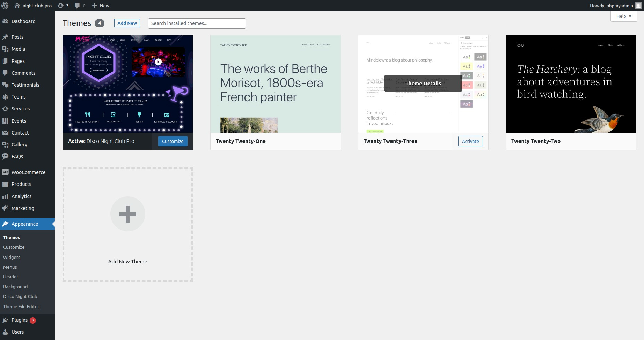The width and height of the screenshot is (644, 340).
Task: Open the Twenty Twenty-One theme screenshot
Action: [x=276, y=84]
